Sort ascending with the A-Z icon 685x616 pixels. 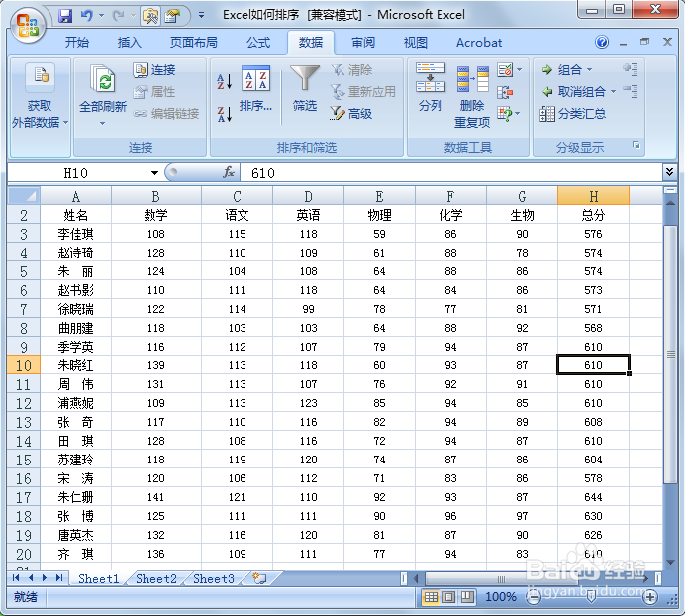[225, 81]
